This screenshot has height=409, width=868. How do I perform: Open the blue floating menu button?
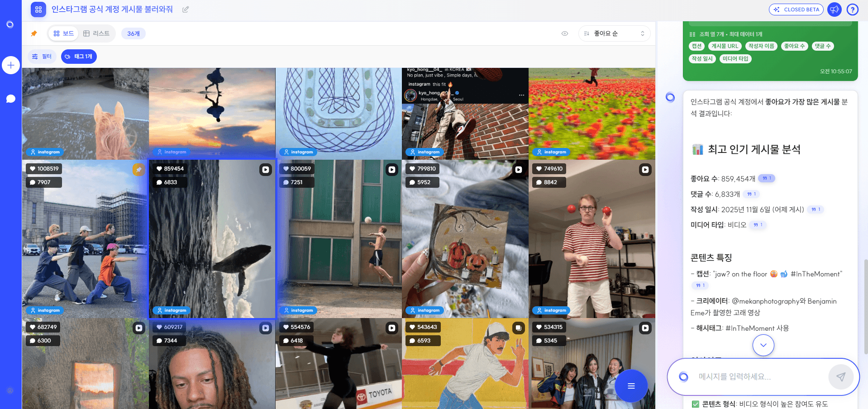pos(631,386)
